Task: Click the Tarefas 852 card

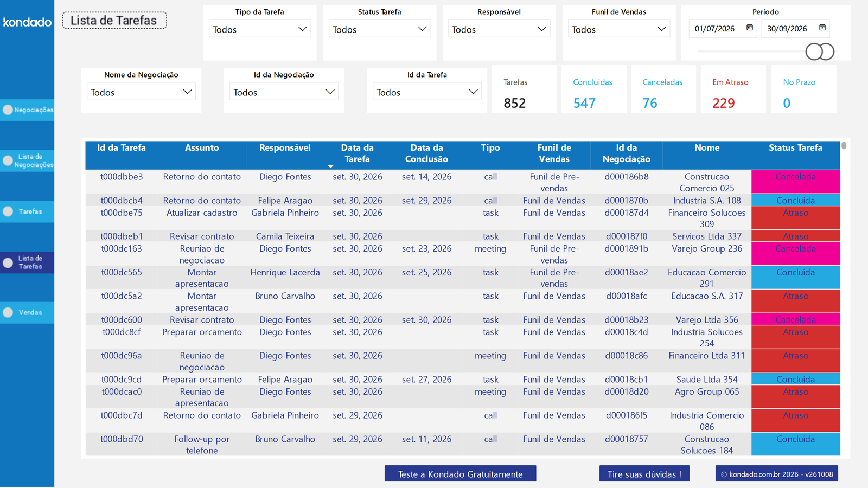Action: [524, 89]
